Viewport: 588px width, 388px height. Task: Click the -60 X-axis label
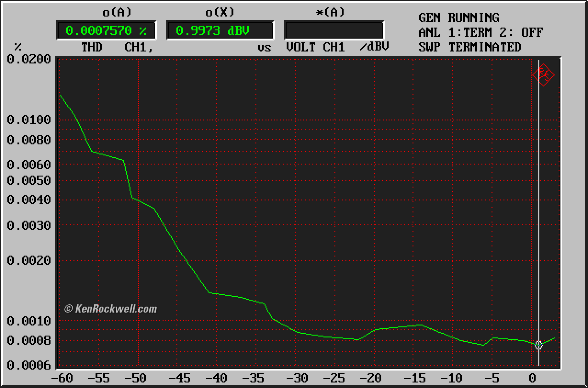click(62, 378)
